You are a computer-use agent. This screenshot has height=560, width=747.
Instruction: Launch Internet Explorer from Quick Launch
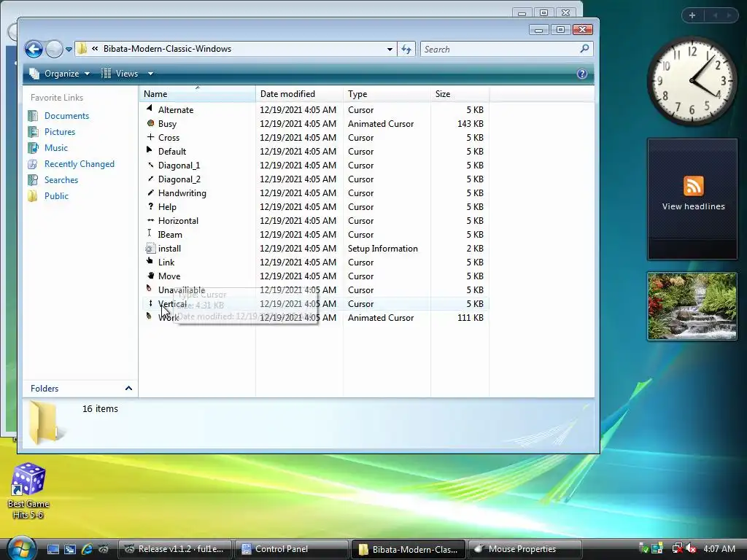[87, 549]
